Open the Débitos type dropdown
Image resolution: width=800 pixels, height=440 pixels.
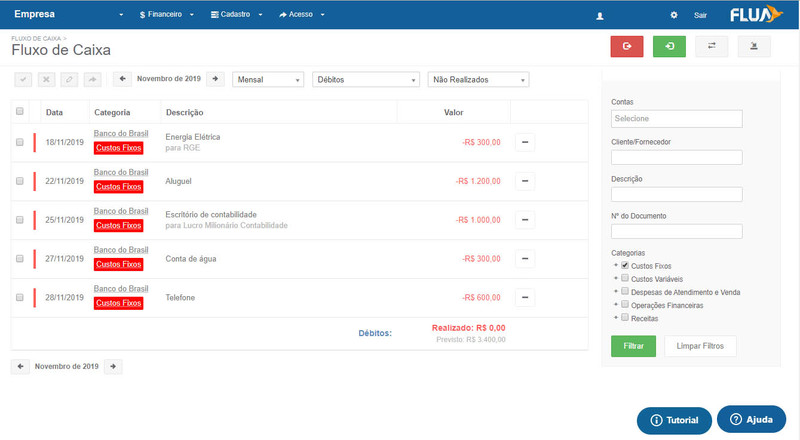click(365, 79)
